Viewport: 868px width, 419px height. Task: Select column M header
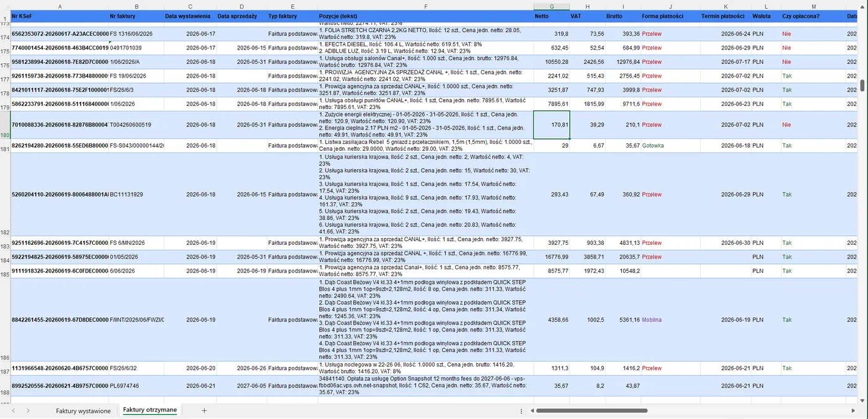click(813, 6)
